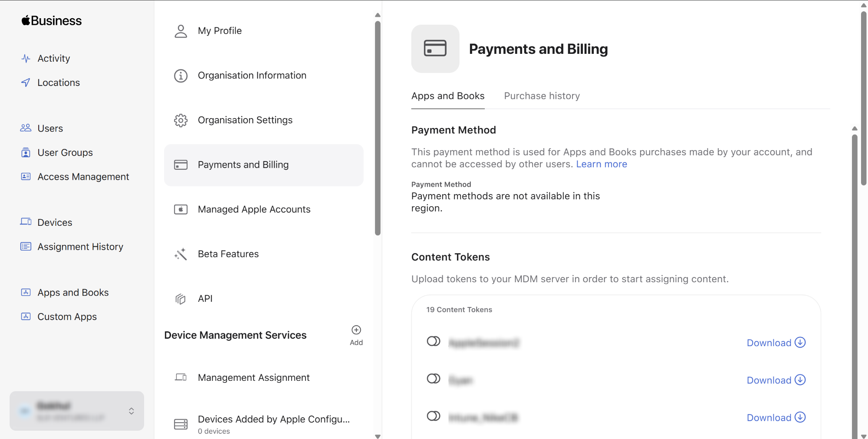This screenshot has height=439, width=868.
Task: Click the preferences list scrollbar thumb
Action: click(x=378, y=128)
